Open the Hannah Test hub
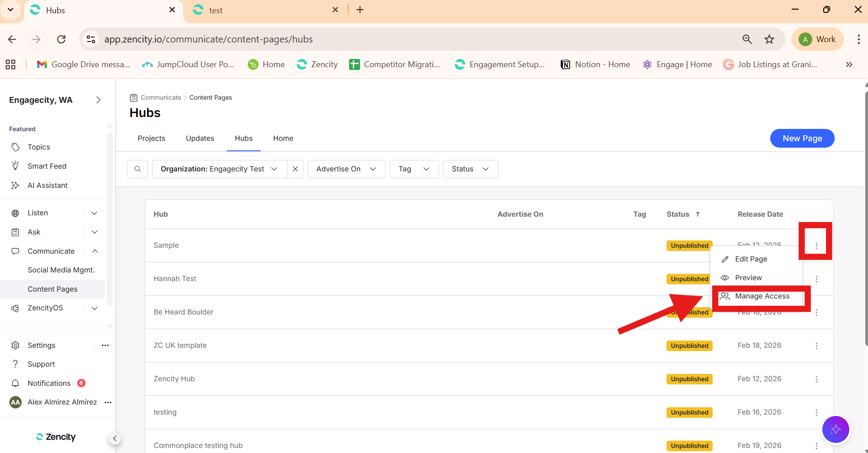The width and height of the screenshot is (868, 453). [x=175, y=278]
